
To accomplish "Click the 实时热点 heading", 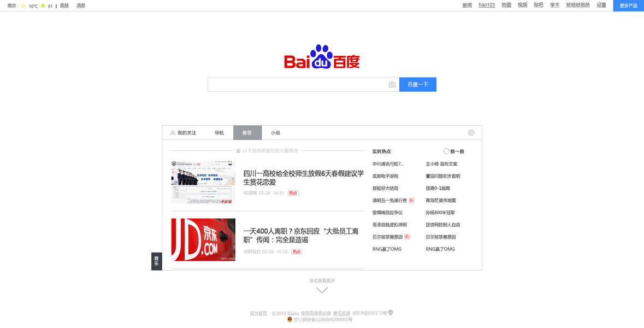I will coord(382,151).
